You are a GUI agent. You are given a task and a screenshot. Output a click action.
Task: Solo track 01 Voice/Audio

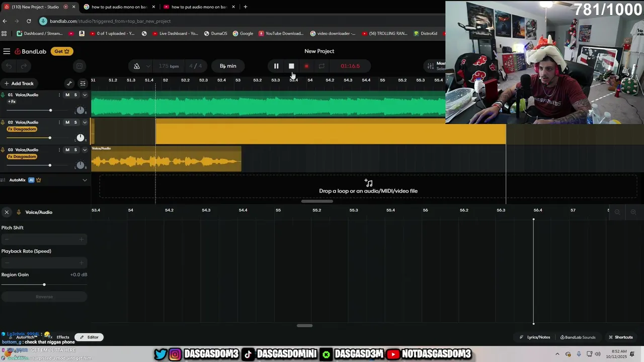pos(75,95)
